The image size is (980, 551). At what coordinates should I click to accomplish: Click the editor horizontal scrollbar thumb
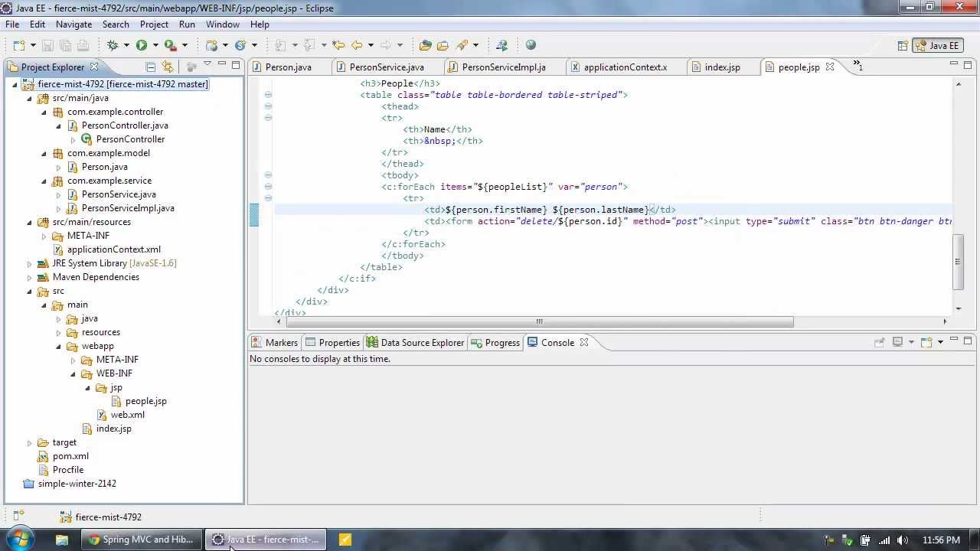click(x=539, y=321)
